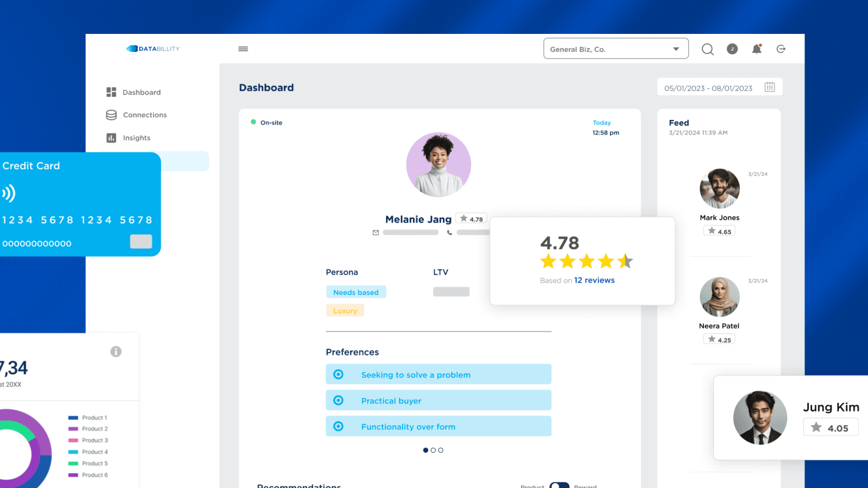Click the Dashboard grid icon in sidebar
Image resolution: width=868 pixels, height=488 pixels.
[111, 92]
